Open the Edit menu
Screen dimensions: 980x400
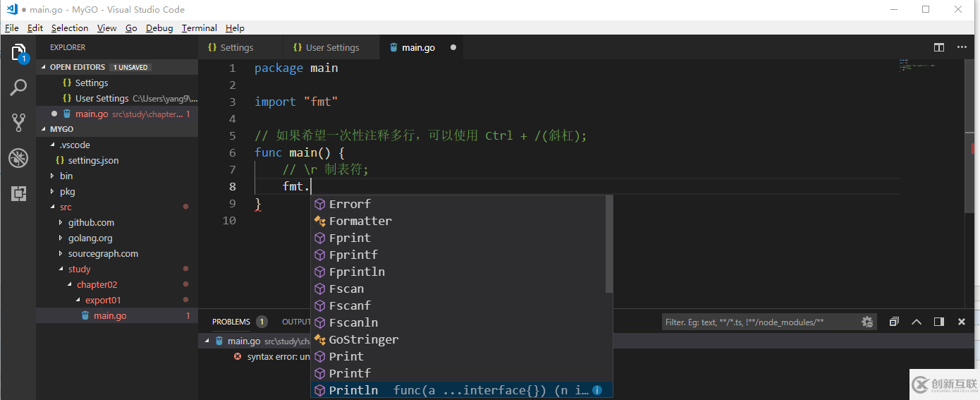point(35,28)
